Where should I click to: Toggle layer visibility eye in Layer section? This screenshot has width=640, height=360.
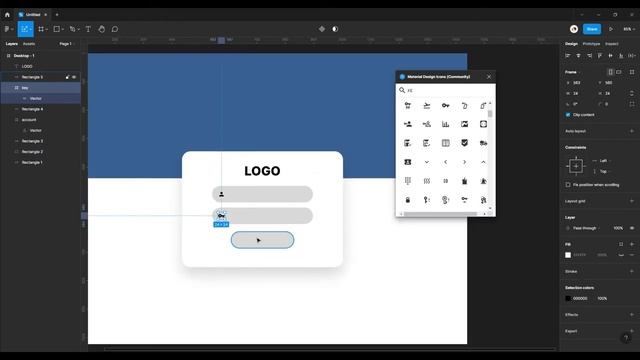tap(632, 228)
